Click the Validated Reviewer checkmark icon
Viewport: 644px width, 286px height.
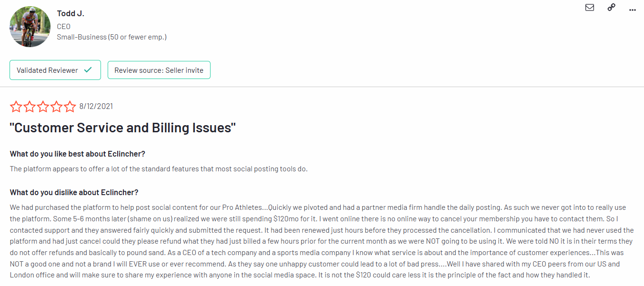(x=88, y=70)
